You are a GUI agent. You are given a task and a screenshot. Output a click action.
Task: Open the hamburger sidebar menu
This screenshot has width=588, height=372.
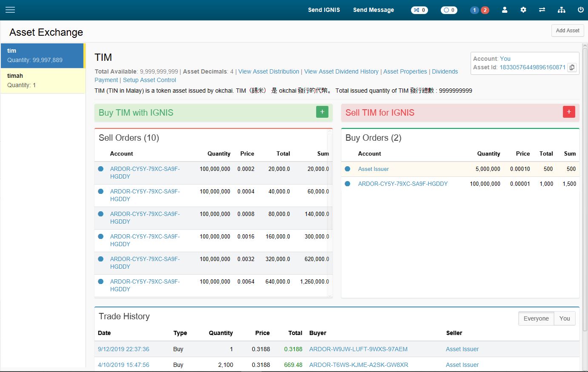tap(10, 10)
